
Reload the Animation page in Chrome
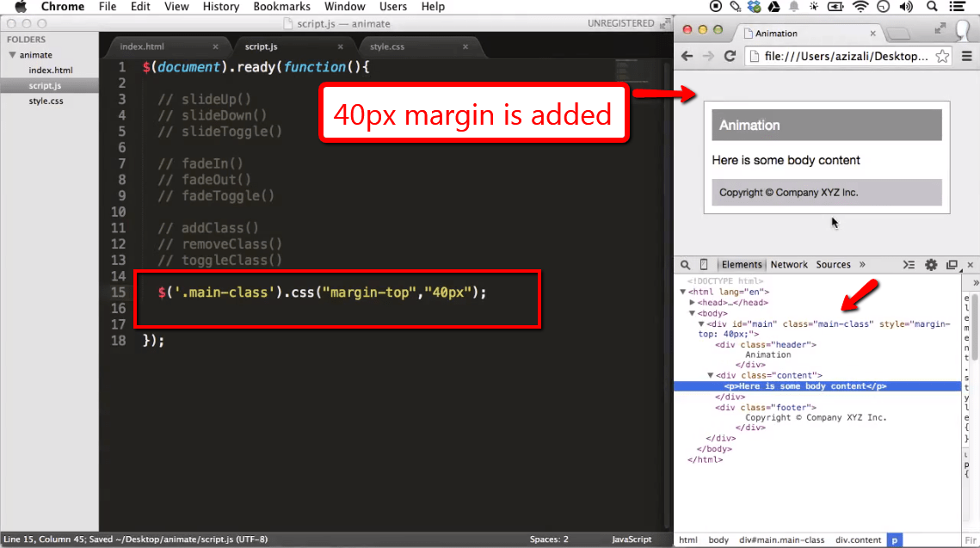(730, 55)
